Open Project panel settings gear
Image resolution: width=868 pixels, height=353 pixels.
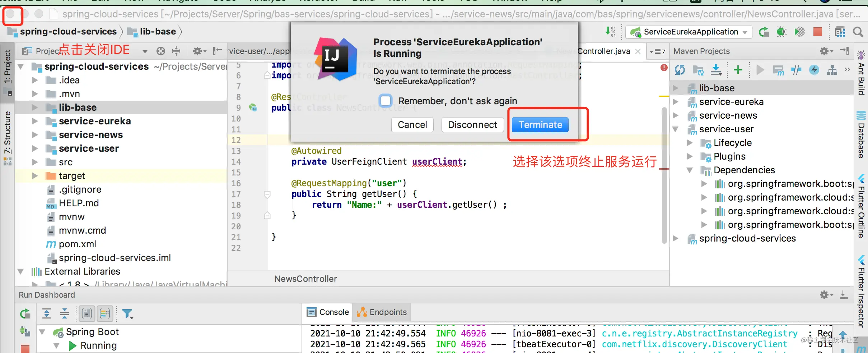(199, 51)
